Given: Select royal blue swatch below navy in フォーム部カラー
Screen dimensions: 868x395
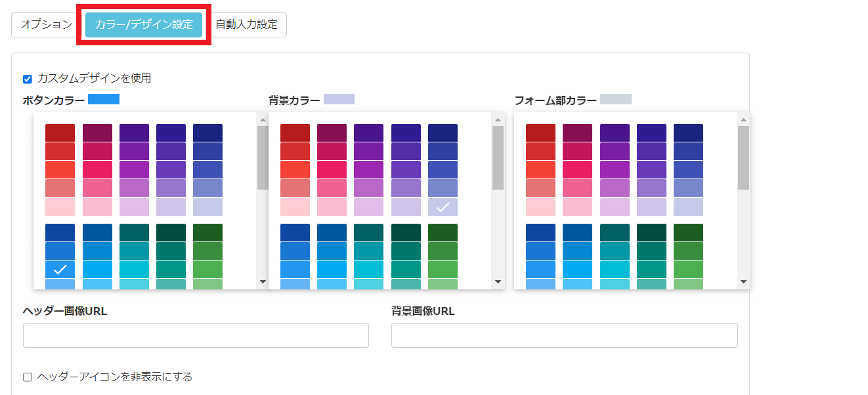Looking at the screenshot, I should click(x=688, y=152).
